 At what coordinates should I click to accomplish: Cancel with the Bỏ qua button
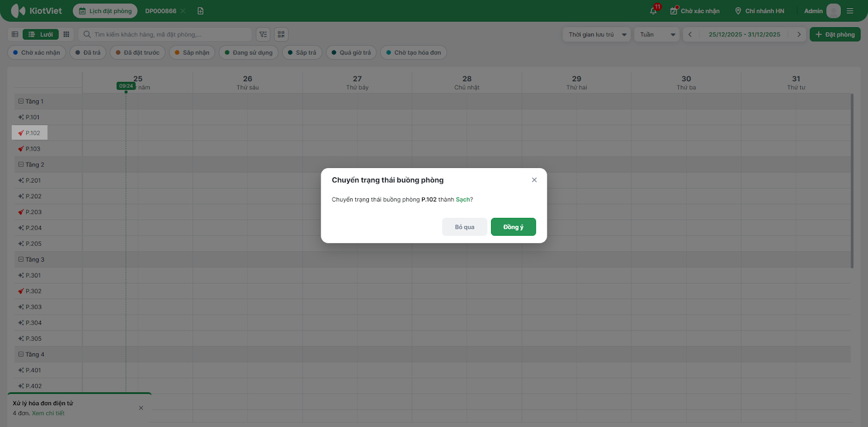pyautogui.click(x=464, y=227)
